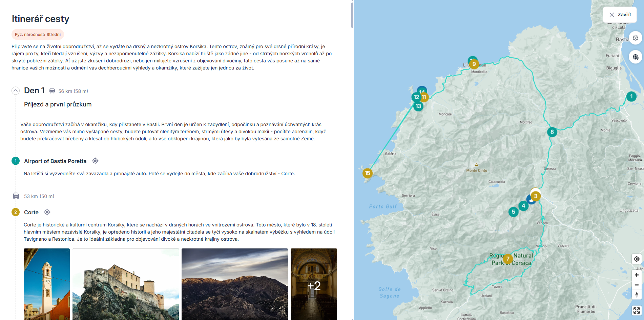Zoom out on the map

click(x=637, y=285)
